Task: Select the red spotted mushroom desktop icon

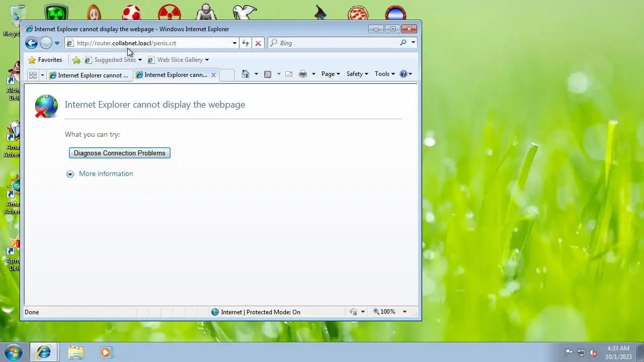Action: (132, 13)
